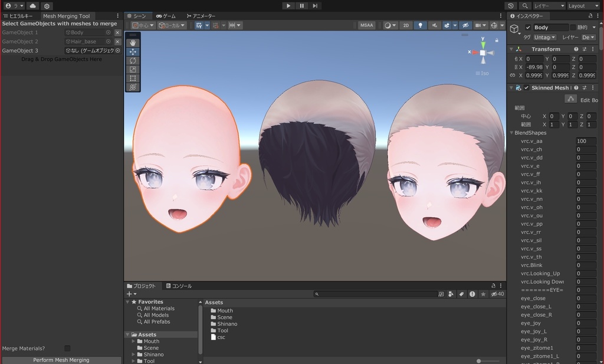Click the MSAA button
Image resolution: width=604 pixels, height=364 pixels.
[x=366, y=25]
